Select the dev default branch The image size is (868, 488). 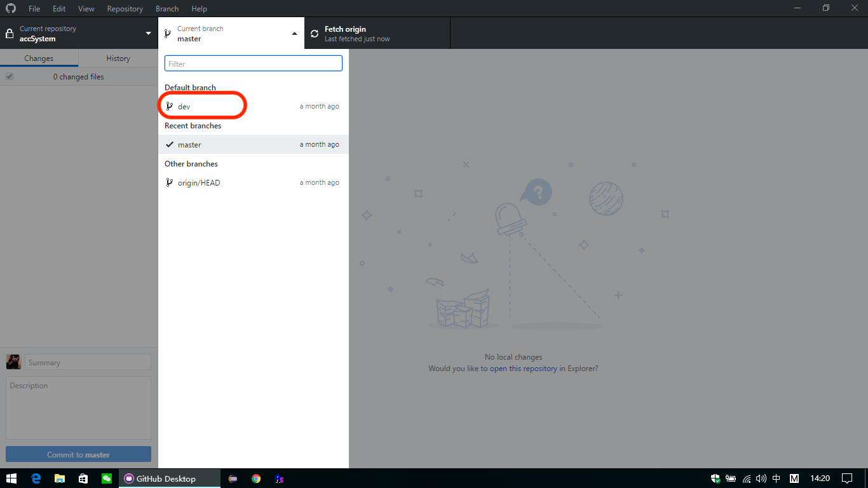tap(254, 106)
